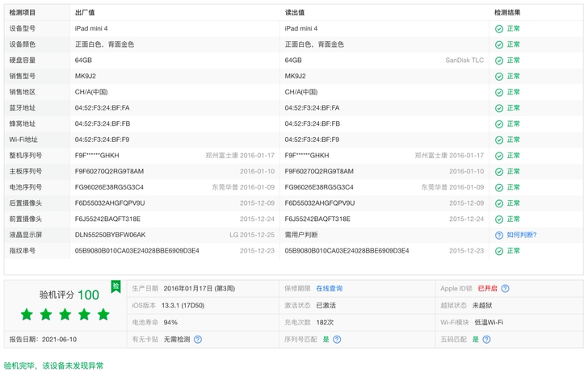This screenshot has height=376, width=588.
Task: Click the green check icon in Wi-Fi地址 row
Action: (499, 140)
